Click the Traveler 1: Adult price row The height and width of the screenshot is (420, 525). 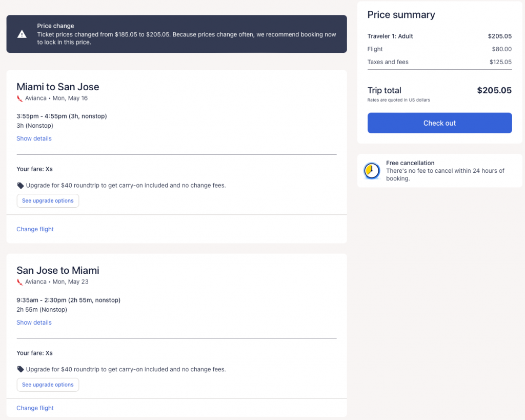click(439, 36)
